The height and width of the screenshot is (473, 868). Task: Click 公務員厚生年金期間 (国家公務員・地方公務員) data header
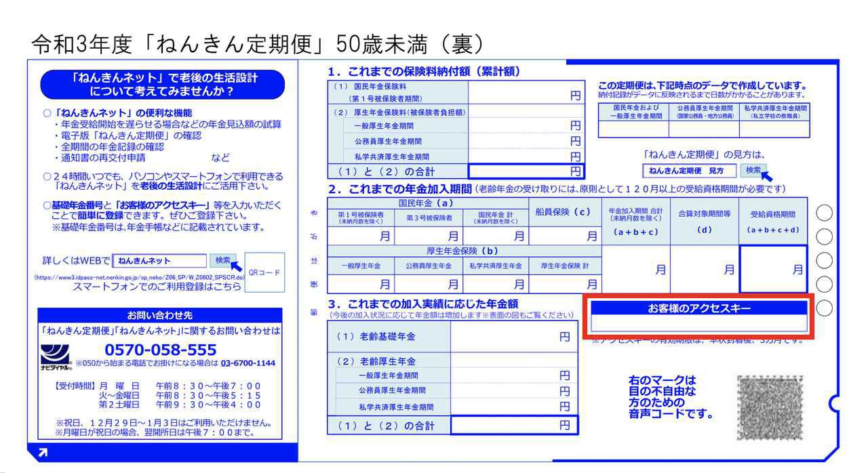pos(705,112)
